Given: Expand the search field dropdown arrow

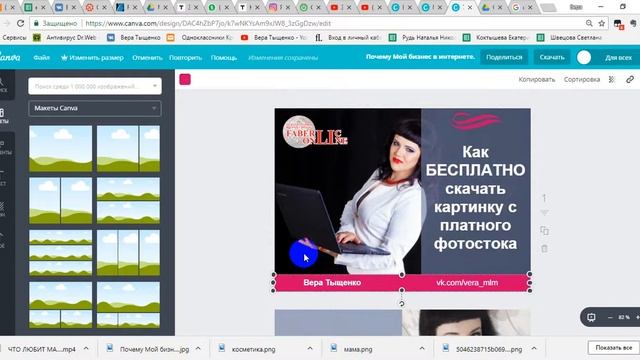Looking at the screenshot, I should click(x=155, y=86).
